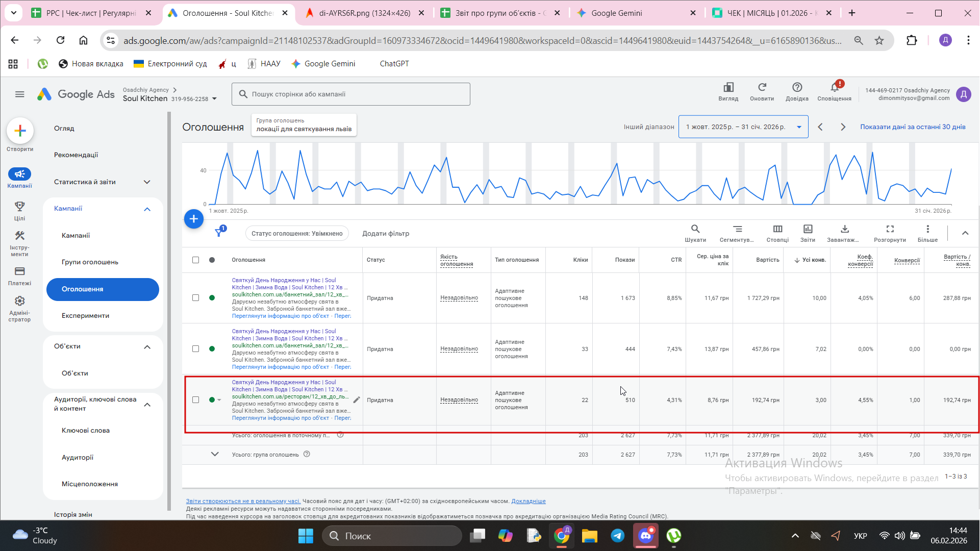Open Notifications (Сповіщення) bell icon
This screenshot has height=551, width=980.
834,88
